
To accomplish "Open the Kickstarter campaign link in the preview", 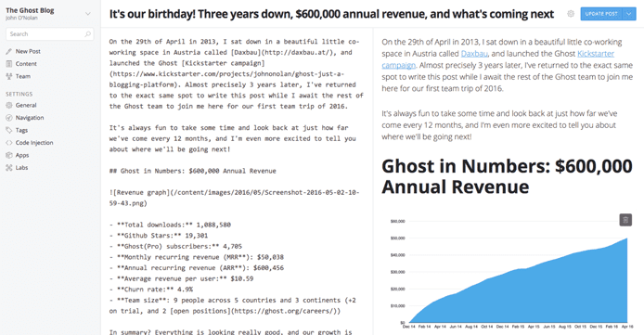I will (x=595, y=54).
